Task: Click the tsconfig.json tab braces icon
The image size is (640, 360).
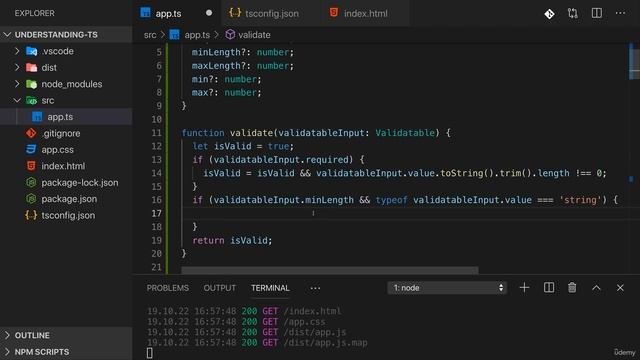Action: [235, 13]
